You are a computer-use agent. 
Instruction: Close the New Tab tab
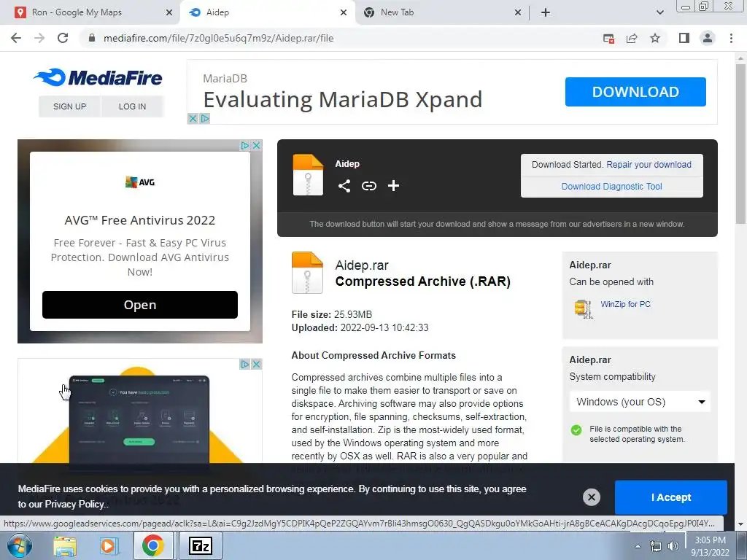[518, 12]
